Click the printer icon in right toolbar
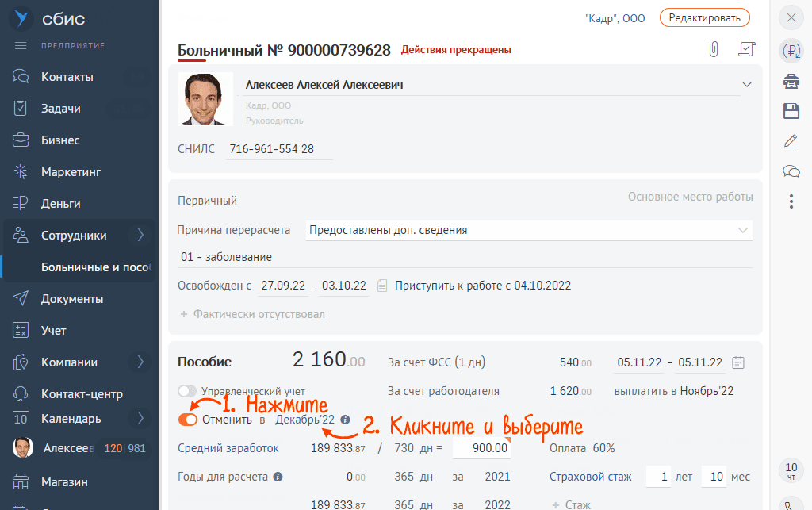This screenshot has width=812, height=510. click(x=791, y=81)
